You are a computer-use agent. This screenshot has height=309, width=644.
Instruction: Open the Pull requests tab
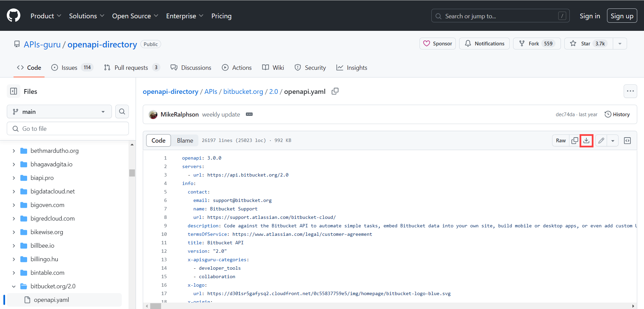132,68
